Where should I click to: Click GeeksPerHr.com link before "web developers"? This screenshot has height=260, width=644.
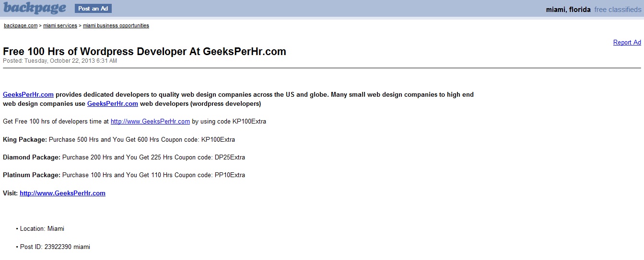click(113, 104)
